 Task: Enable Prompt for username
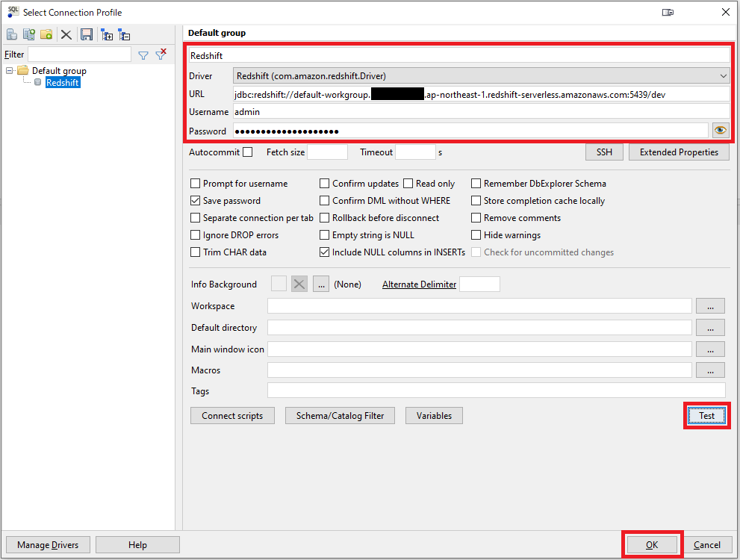(195, 183)
